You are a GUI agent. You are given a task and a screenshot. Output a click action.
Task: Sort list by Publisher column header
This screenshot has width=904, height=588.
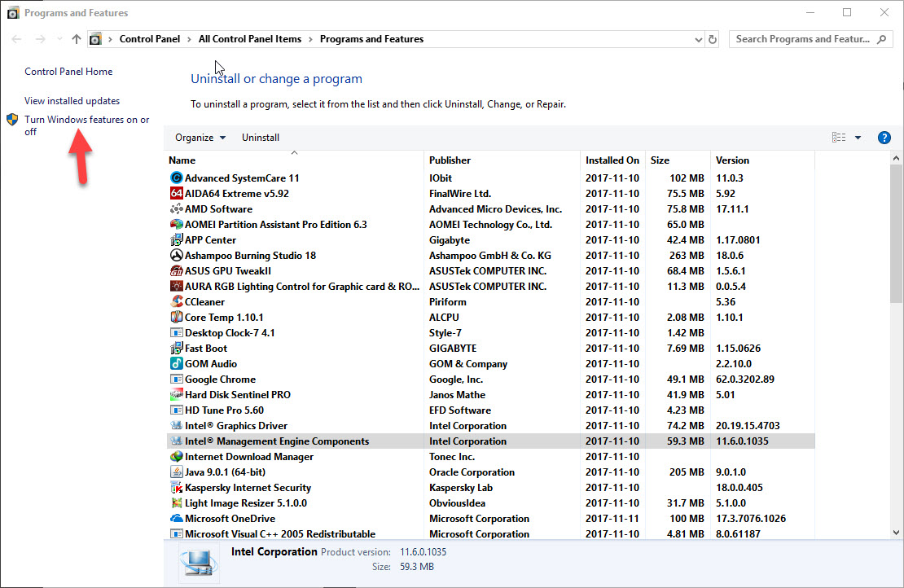(x=502, y=160)
